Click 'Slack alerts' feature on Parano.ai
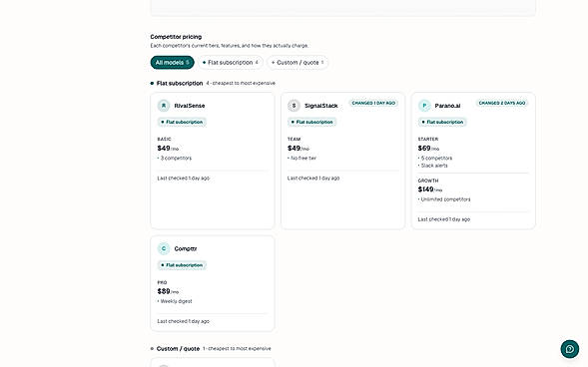 [x=433, y=166]
